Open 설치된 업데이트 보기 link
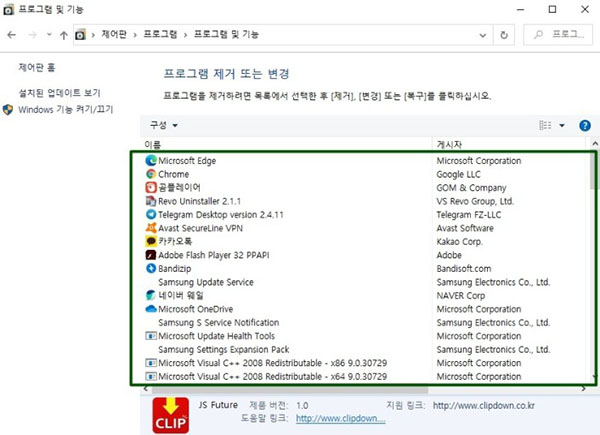 point(59,93)
